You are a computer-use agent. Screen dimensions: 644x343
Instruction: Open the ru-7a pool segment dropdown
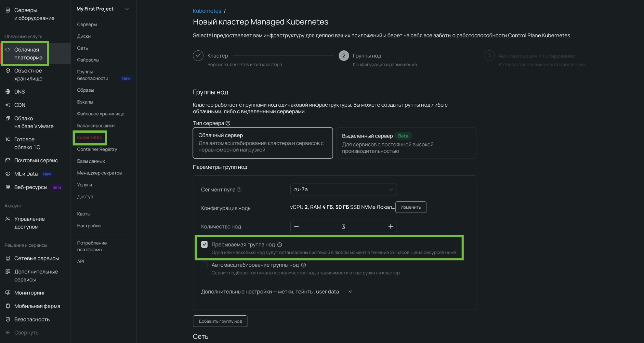(x=343, y=189)
